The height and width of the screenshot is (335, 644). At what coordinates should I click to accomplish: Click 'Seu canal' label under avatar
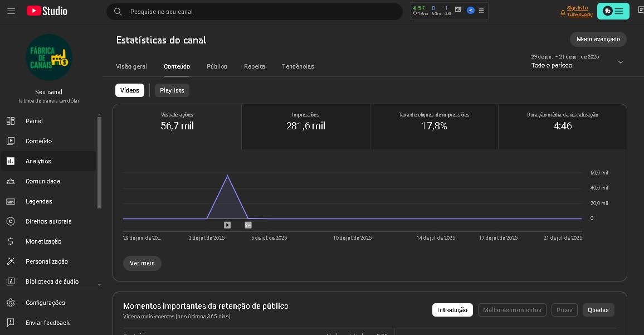coord(49,92)
